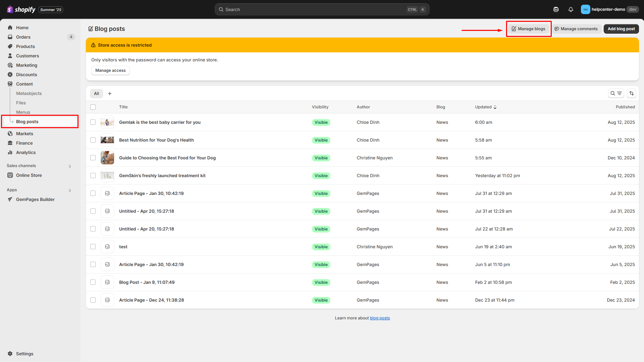
Task: Select the checkbox for the 'test' post
Action: click(93, 247)
